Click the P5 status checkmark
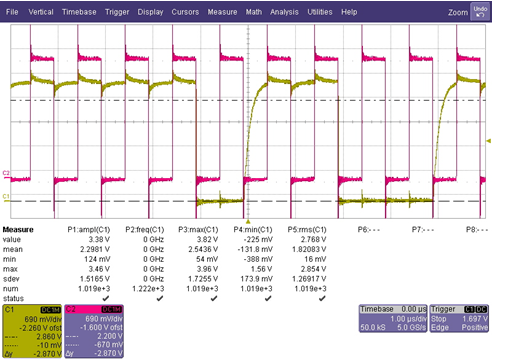 (x=322, y=298)
